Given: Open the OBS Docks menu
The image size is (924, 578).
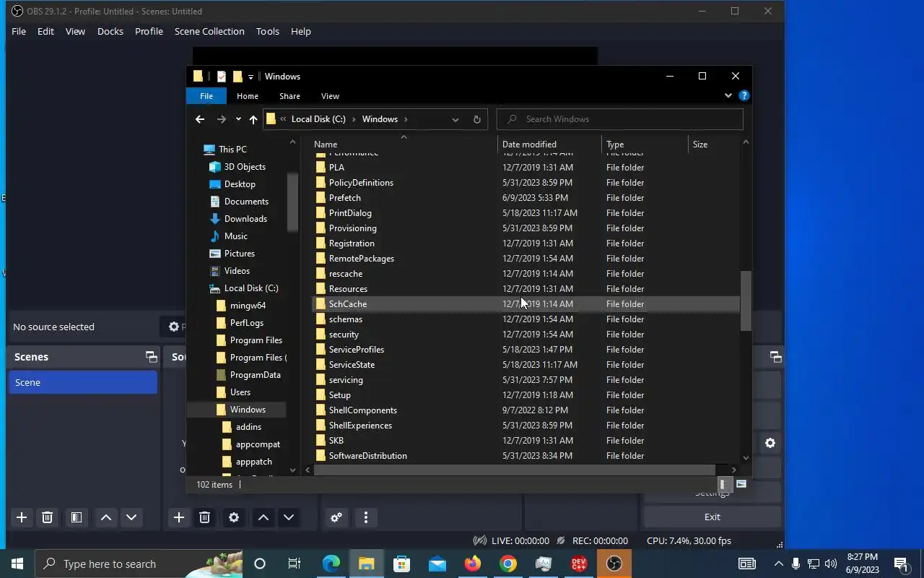Looking at the screenshot, I should pyautogui.click(x=110, y=31).
